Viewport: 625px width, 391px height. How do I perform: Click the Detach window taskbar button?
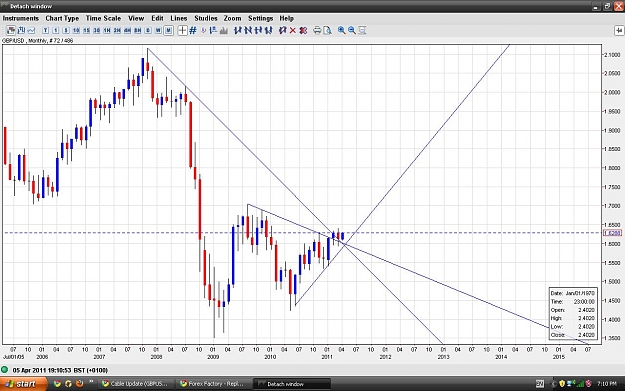point(291,384)
